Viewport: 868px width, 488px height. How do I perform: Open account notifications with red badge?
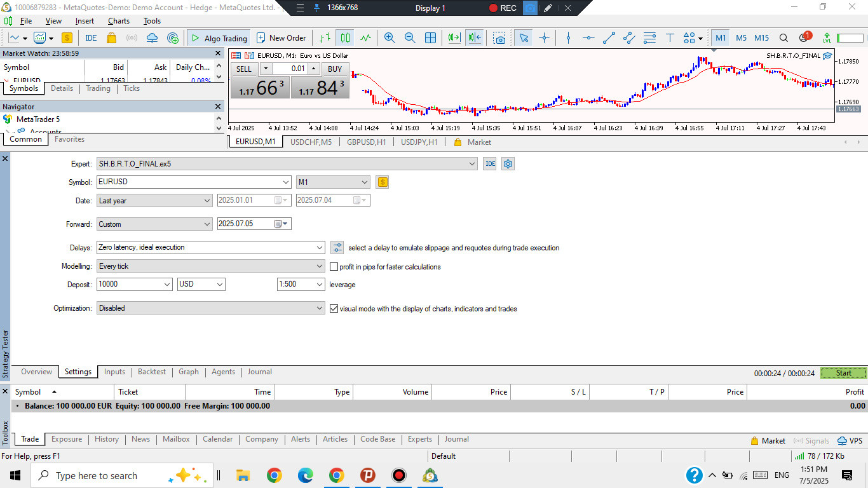coord(804,37)
